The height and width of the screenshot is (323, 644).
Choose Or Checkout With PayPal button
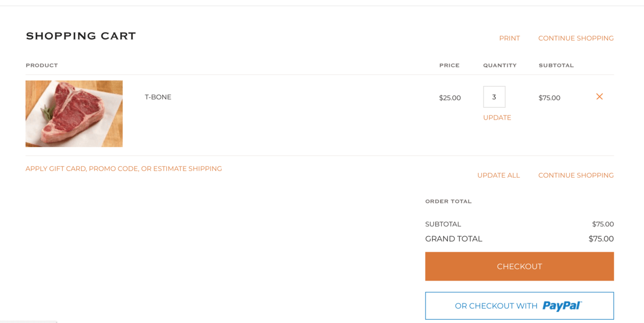tap(519, 306)
